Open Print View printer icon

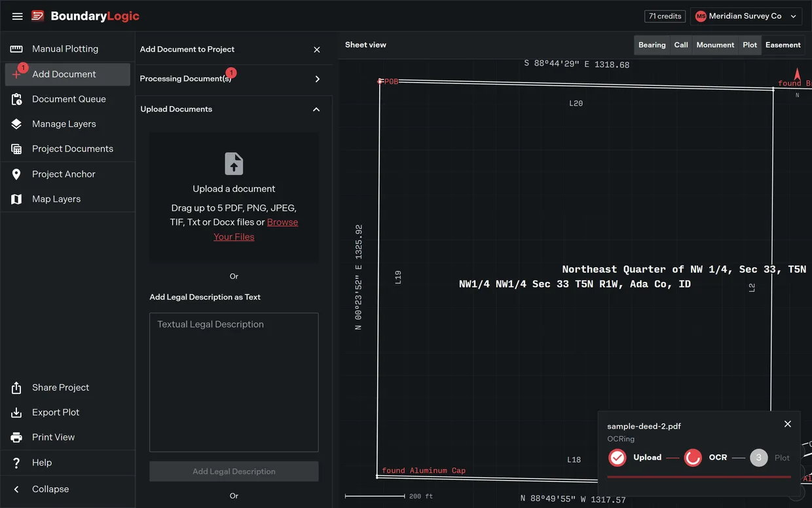click(x=16, y=437)
